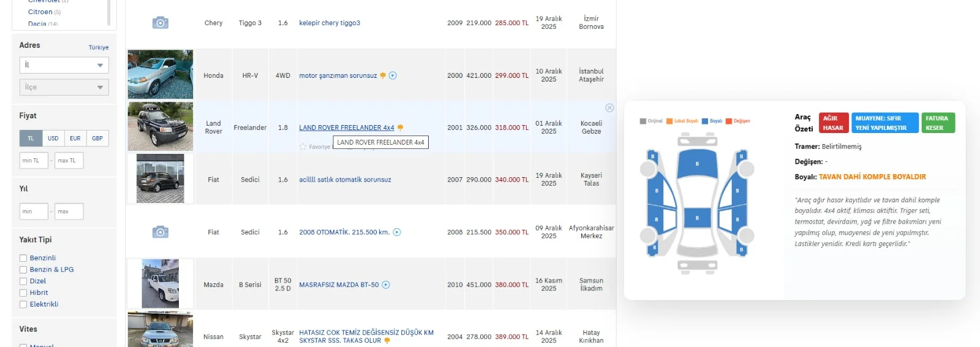Open the Honda HR-V car thumbnail
This screenshot has width=980, height=347.
point(160,74)
